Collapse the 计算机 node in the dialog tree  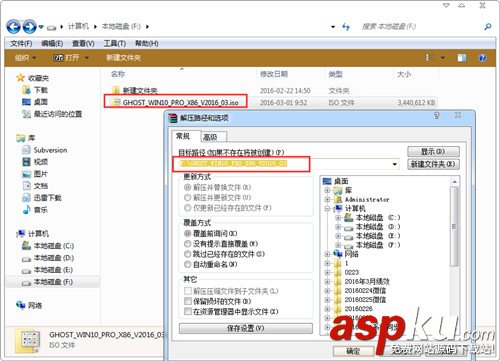point(327,209)
